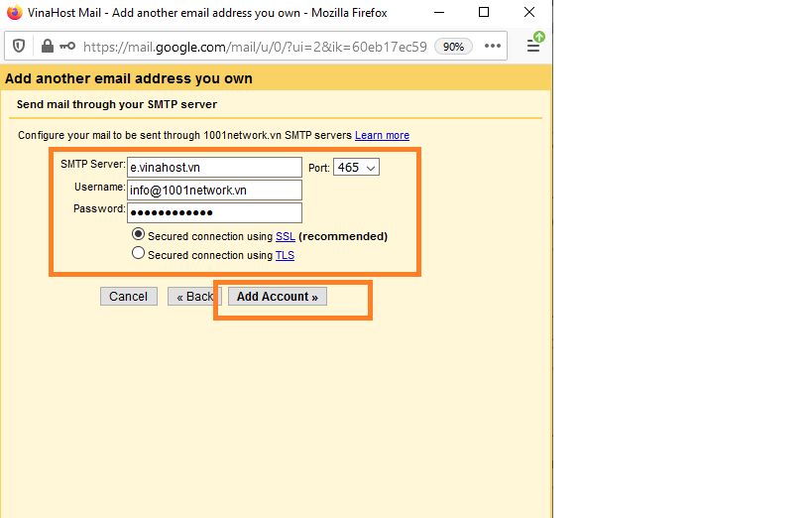The height and width of the screenshot is (518, 812).
Task: Click the Add Account » button
Action: click(x=278, y=297)
